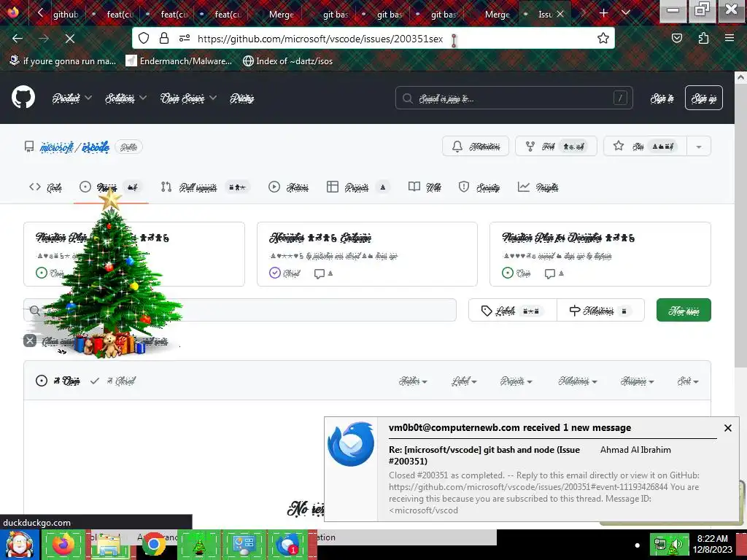
Task: Clear current search filters X icon
Action: (29, 341)
